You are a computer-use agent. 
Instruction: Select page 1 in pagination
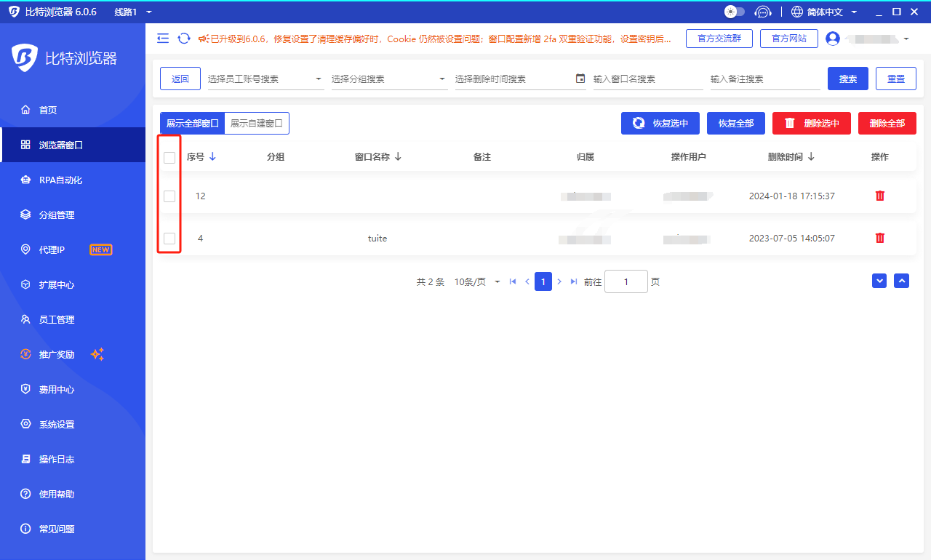pyautogui.click(x=543, y=281)
